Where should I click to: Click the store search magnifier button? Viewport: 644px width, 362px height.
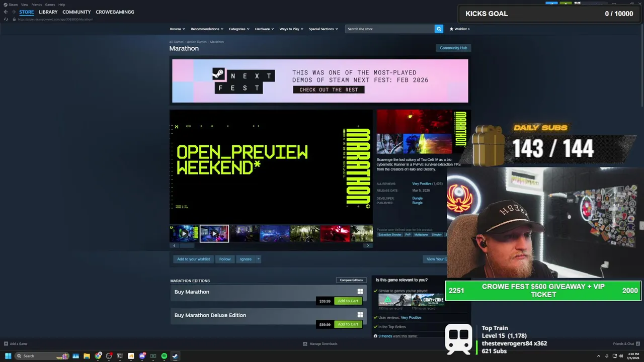click(x=439, y=29)
